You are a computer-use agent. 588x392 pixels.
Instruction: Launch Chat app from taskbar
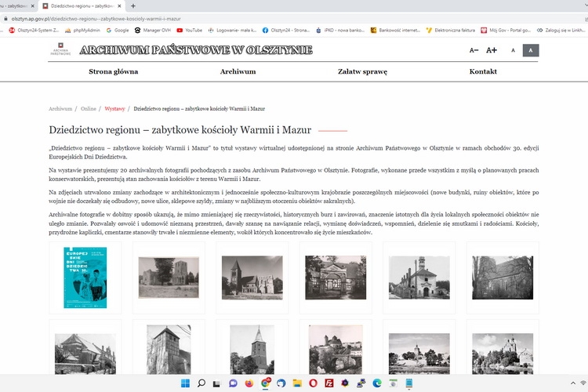click(x=233, y=383)
